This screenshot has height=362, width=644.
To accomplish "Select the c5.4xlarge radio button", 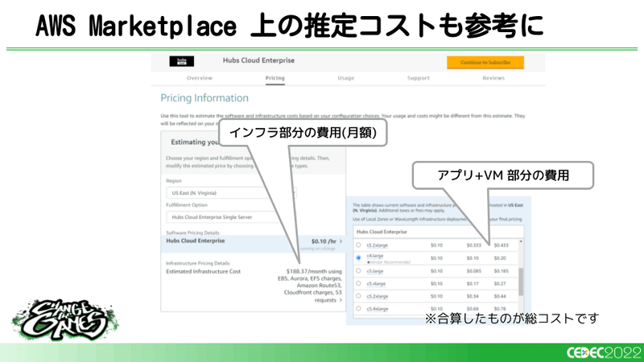I will (x=358, y=309).
